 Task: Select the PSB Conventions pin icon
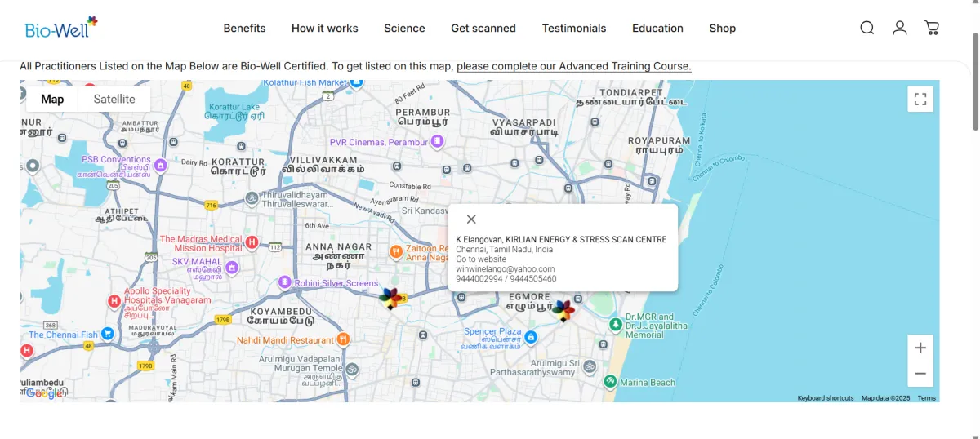160,165
